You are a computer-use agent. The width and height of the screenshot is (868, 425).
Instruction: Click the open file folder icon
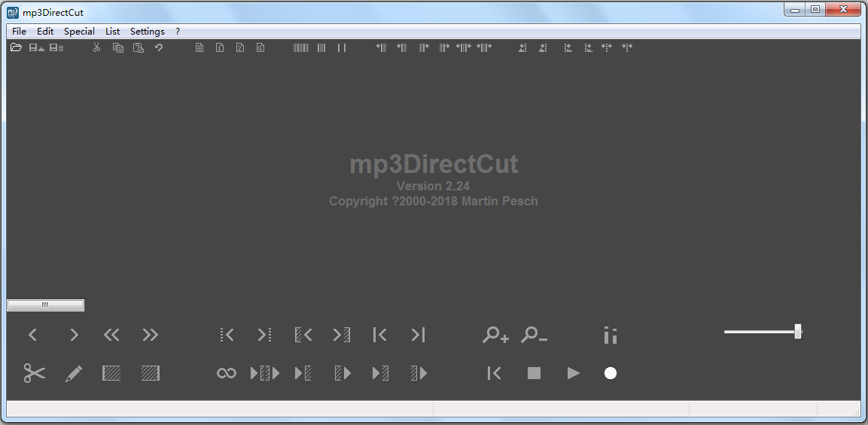click(16, 47)
